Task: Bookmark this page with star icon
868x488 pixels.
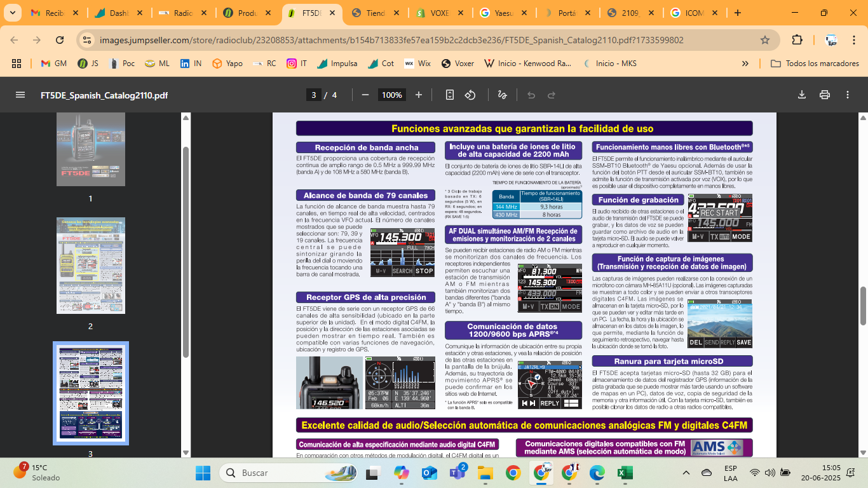Action: [x=765, y=40]
